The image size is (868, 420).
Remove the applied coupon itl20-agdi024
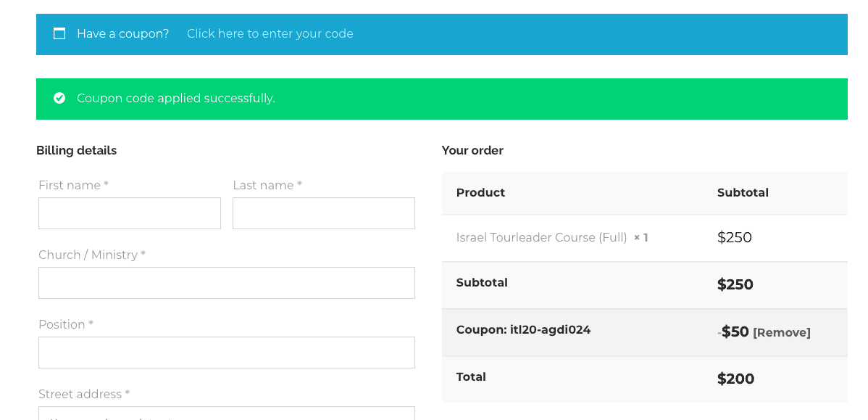coord(782,332)
